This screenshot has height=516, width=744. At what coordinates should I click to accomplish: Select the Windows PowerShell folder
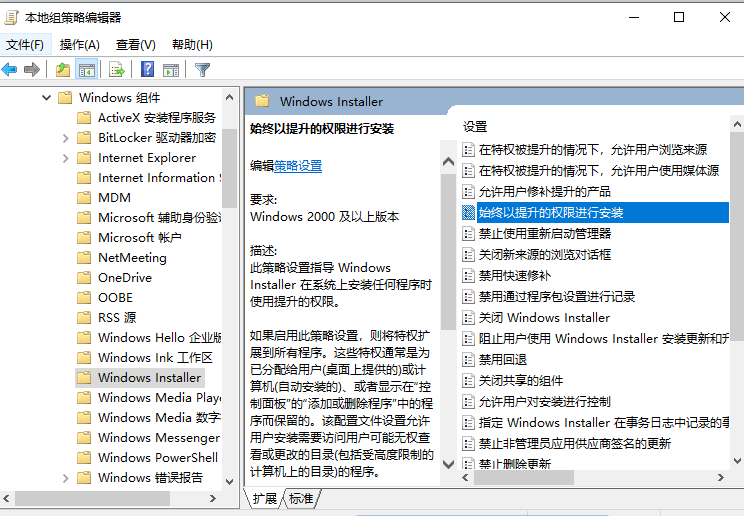148,457
